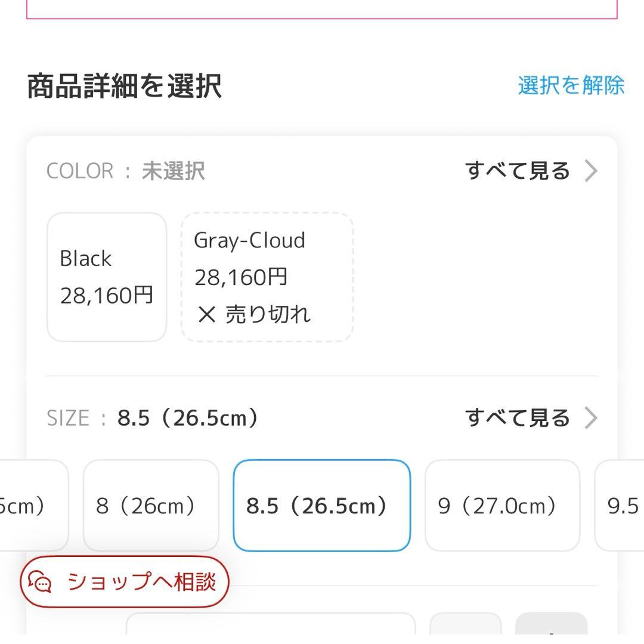The width and height of the screenshot is (644, 644).
Task: Select the Black color option
Action: (106, 275)
